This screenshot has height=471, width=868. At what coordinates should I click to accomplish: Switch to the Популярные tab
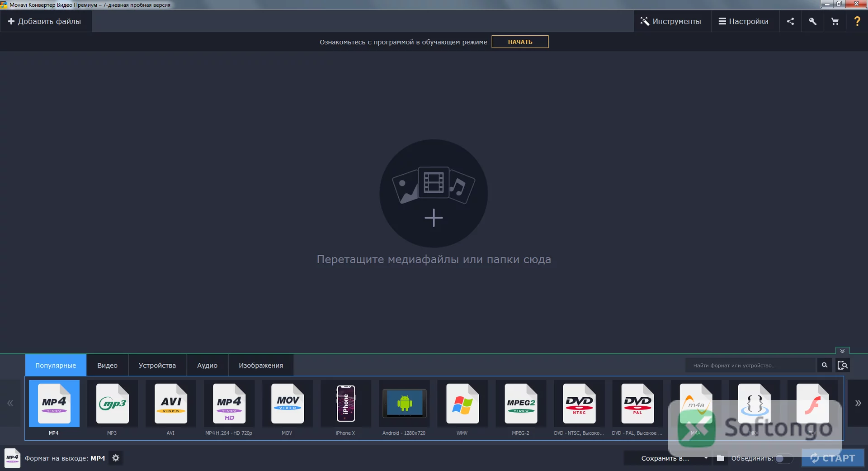pyautogui.click(x=56, y=365)
